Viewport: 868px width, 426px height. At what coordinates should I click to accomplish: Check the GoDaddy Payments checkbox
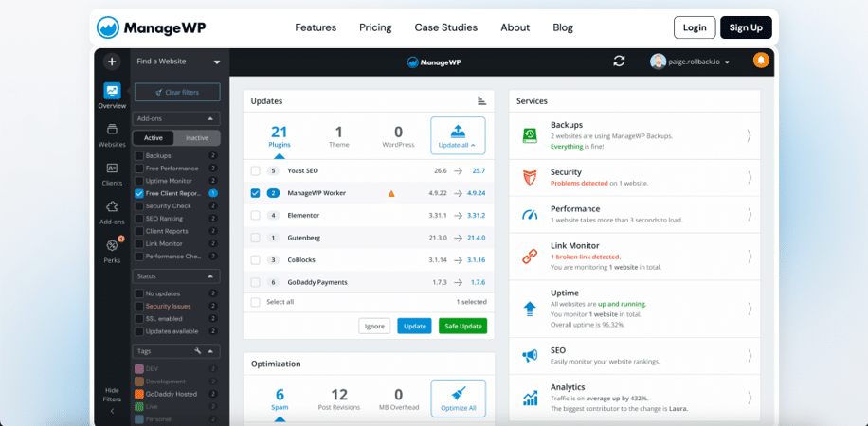click(x=255, y=282)
